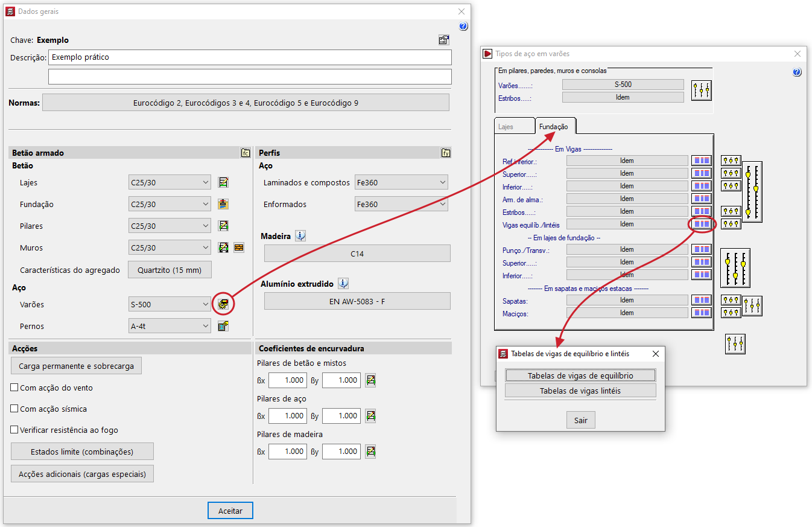Toggle Com acção sísmica checkbox

15,409
